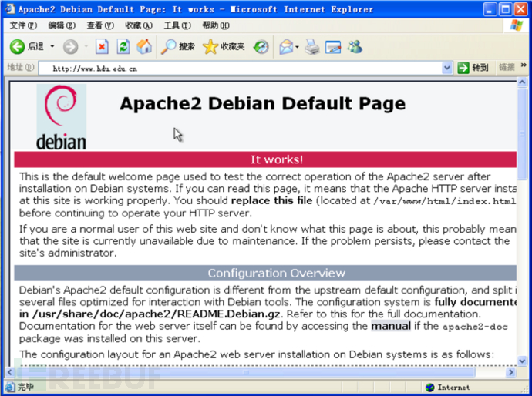The height and width of the screenshot is (396, 532).
Task: Open the History clock icon
Action: [x=261, y=47]
